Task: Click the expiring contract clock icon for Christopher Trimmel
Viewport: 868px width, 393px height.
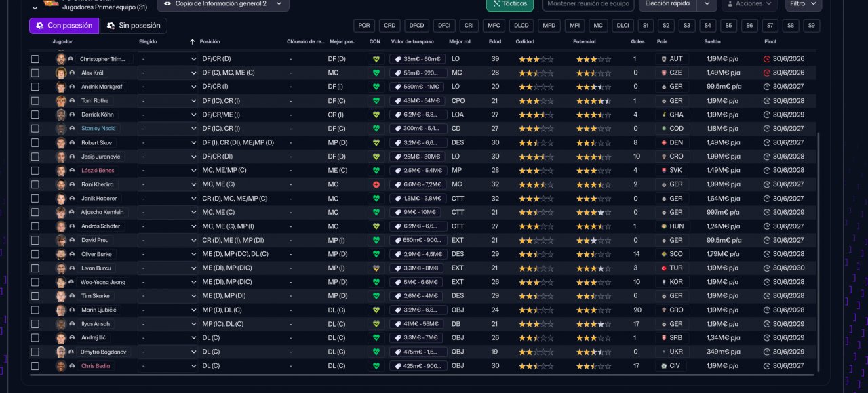Action: pyautogui.click(x=766, y=59)
